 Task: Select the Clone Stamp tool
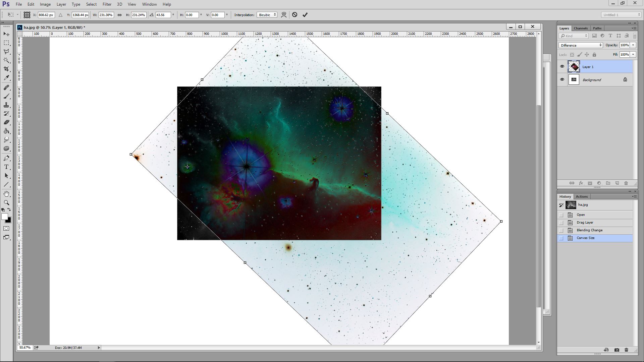[x=6, y=105]
